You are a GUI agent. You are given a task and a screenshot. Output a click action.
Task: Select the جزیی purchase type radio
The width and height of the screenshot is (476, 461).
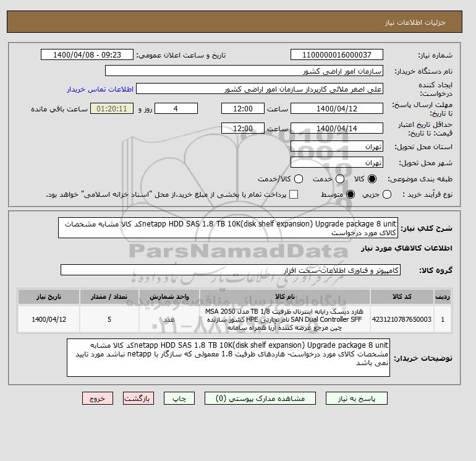387,194
